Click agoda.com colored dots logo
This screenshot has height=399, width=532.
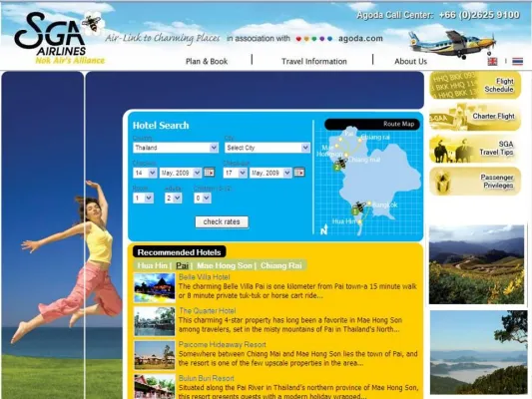tap(313, 39)
